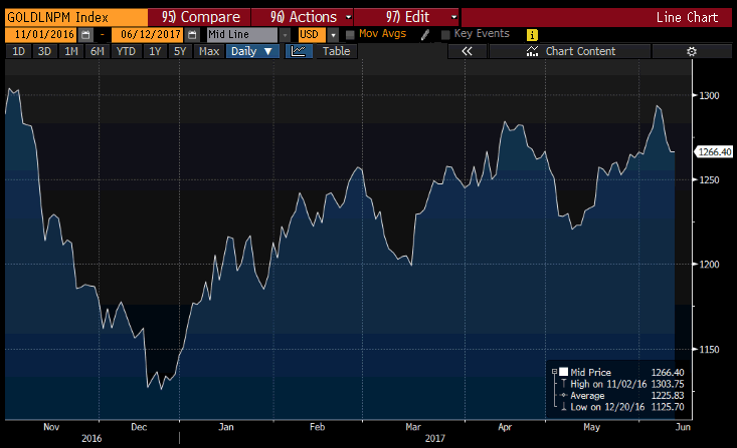The height and width of the screenshot is (448, 737).
Task: Select the 1Y time range
Action: [x=155, y=51]
